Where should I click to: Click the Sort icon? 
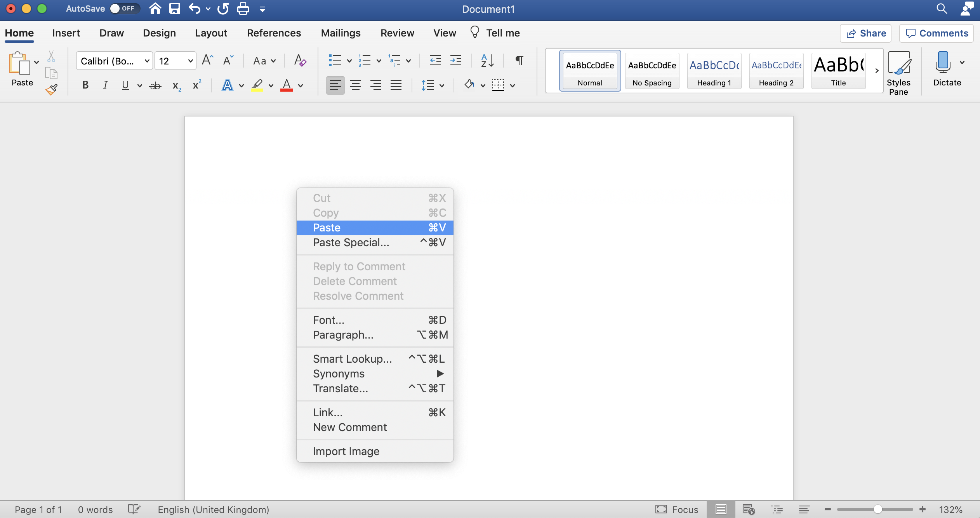tap(487, 61)
